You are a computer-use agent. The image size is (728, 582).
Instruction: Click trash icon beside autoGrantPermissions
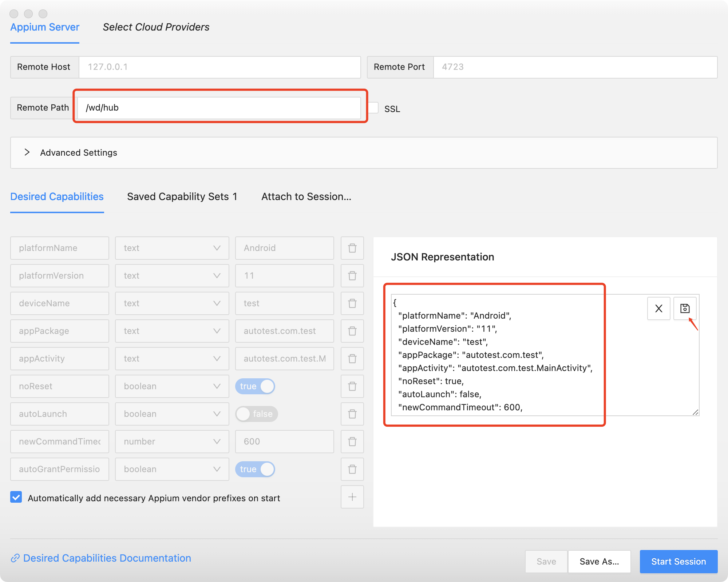pyautogui.click(x=352, y=469)
